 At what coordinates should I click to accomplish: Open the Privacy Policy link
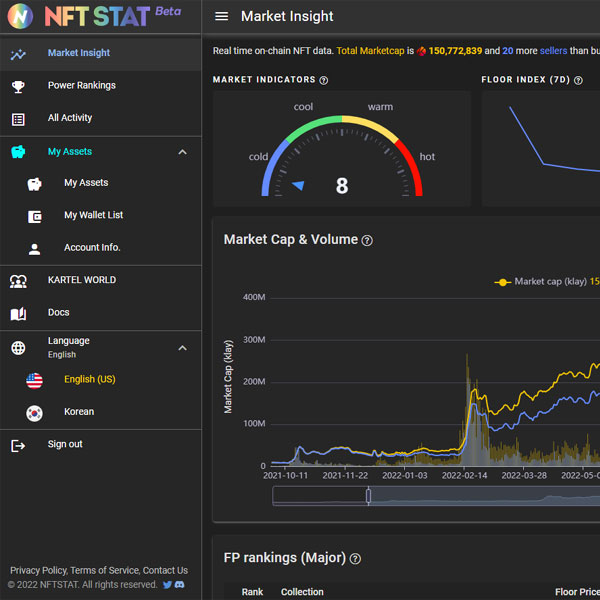(x=38, y=571)
